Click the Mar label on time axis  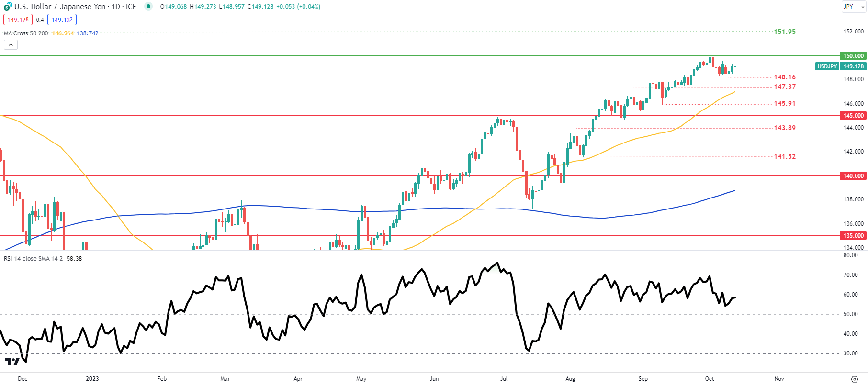225,379
